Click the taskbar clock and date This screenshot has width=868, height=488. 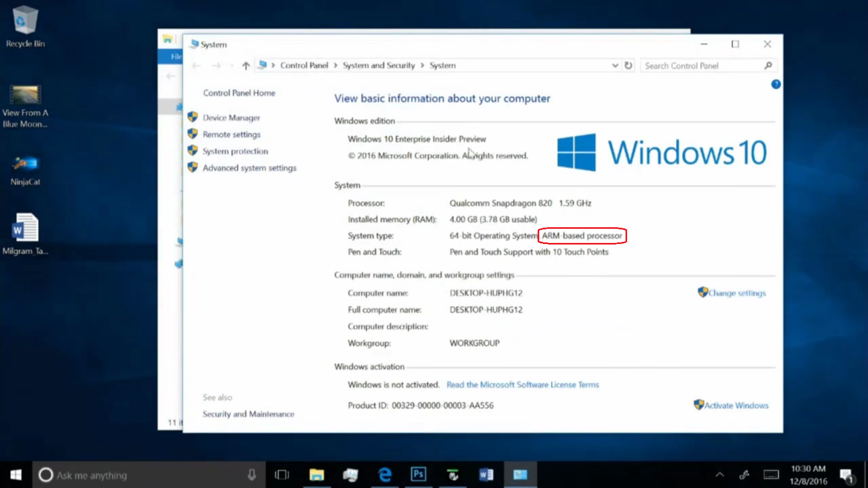pos(808,475)
